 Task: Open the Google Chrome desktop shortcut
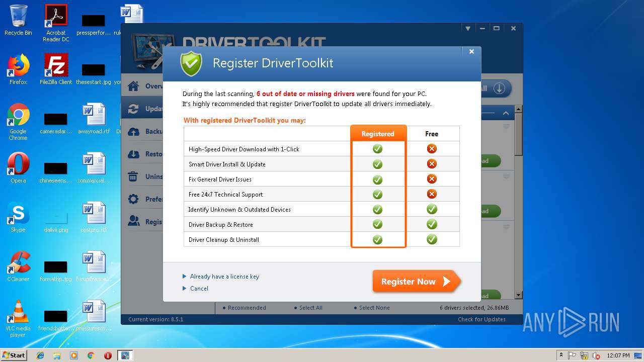[x=18, y=122]
